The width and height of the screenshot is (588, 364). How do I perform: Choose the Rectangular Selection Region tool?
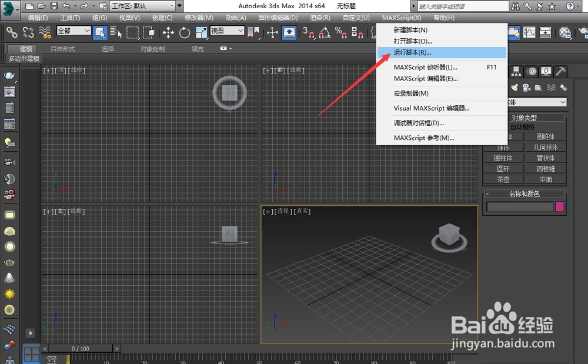pyautogui.click(x=132, y=32)
